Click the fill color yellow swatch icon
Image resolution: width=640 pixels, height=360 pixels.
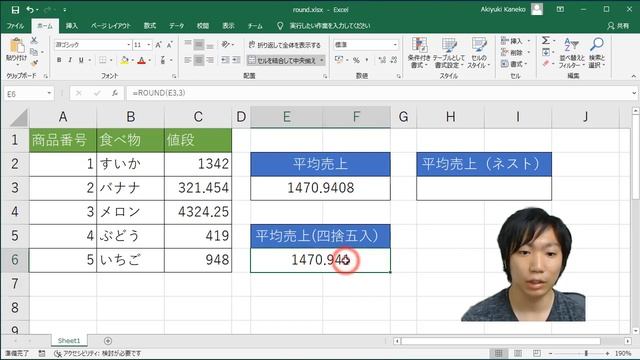124,60
